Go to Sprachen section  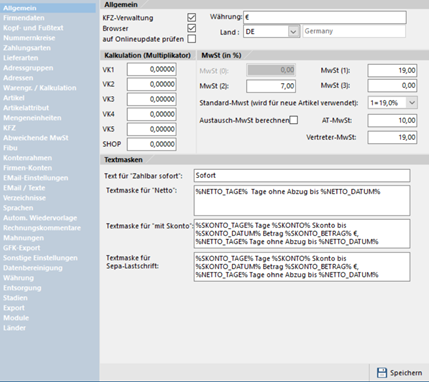[18, 208]
